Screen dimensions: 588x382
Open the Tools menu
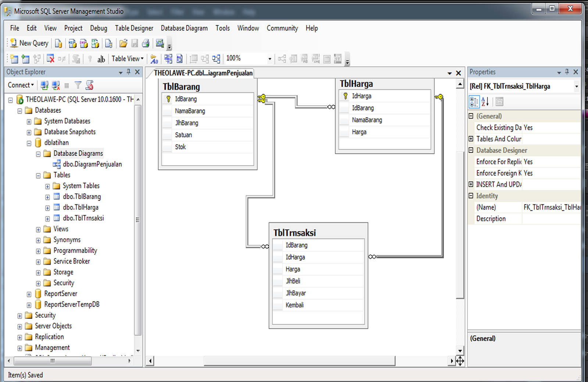point(223,28)
